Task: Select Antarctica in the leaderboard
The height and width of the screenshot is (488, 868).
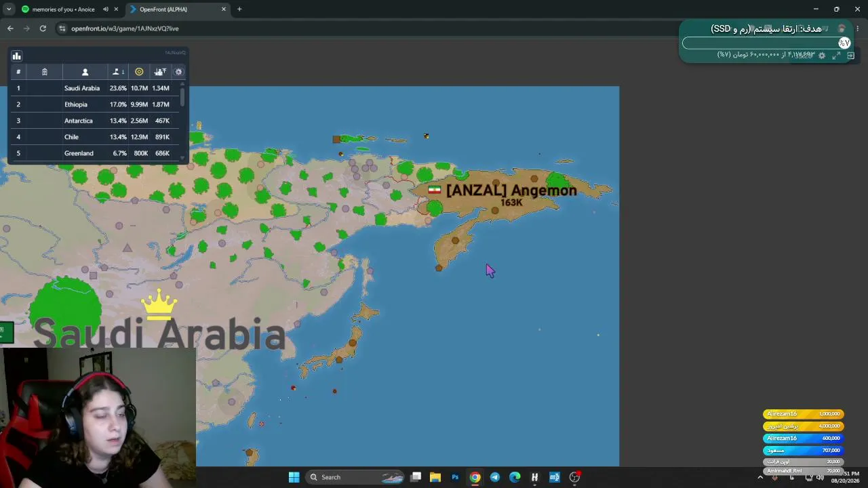Action: coord(94,121)
